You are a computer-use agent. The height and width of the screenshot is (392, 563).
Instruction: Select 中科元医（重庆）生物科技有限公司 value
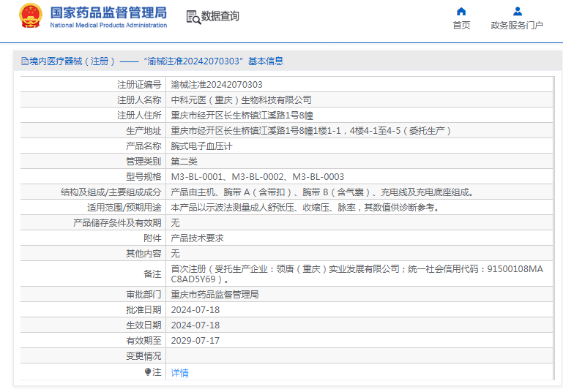[x=241, y=100]
